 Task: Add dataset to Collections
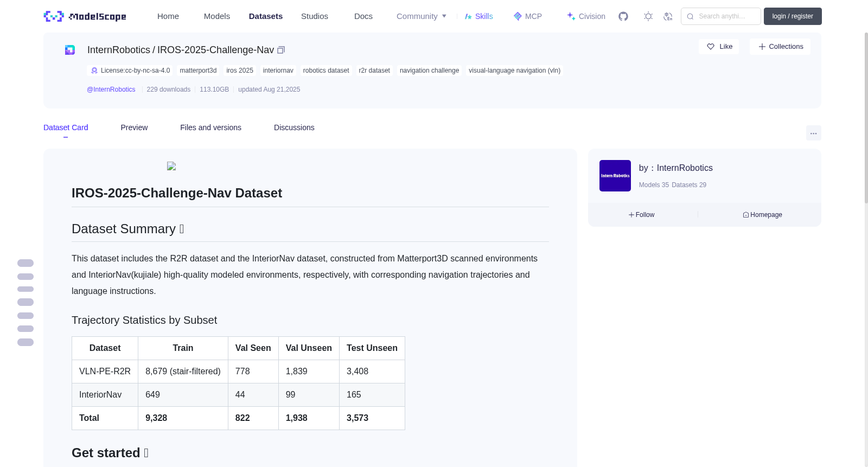tap(780, 47)
